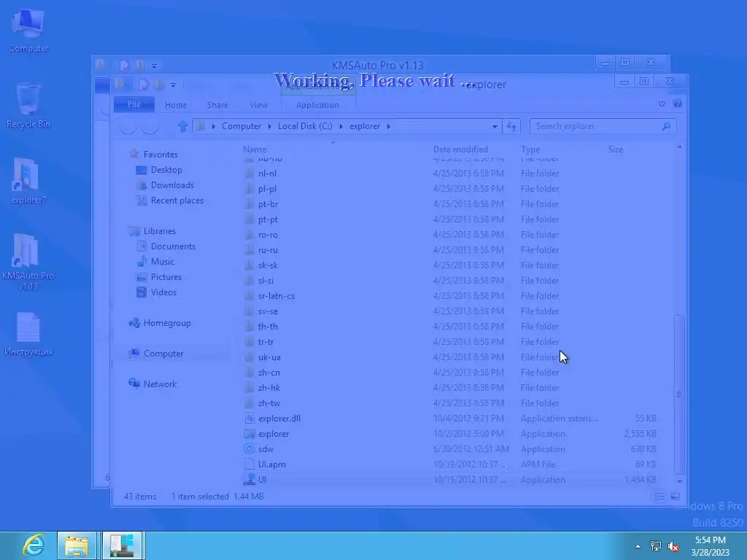Show hidden system tray icons
Screen dimensions: 747x560
tap(638, 546)
